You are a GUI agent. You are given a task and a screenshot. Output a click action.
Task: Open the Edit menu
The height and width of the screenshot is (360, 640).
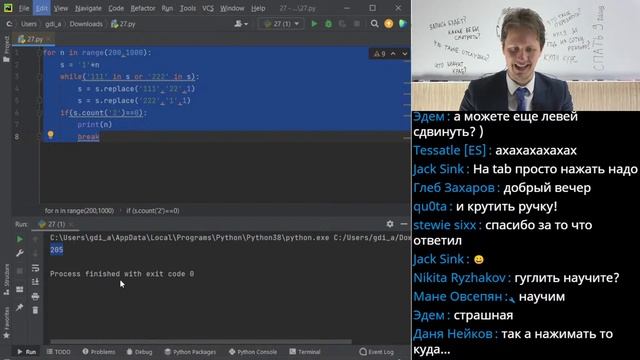(x=42, y=8)
